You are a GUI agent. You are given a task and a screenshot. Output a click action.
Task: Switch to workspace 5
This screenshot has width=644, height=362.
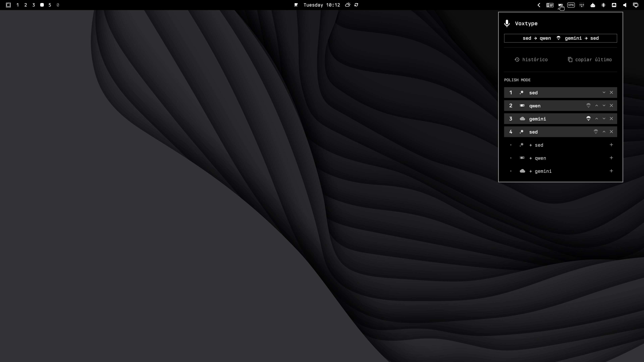[x=50, y=5]
